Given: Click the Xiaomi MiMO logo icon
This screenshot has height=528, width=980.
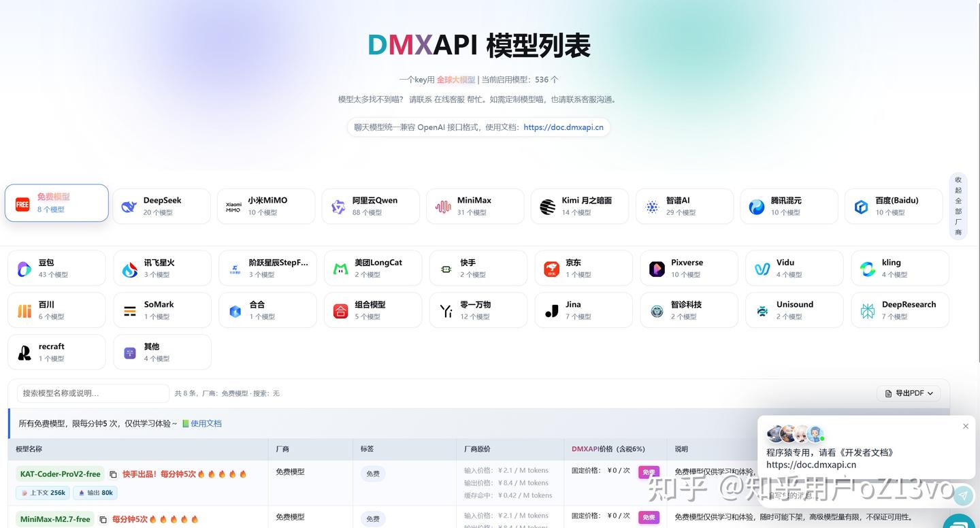Looking at the screenshot, I should coord(233,207).
